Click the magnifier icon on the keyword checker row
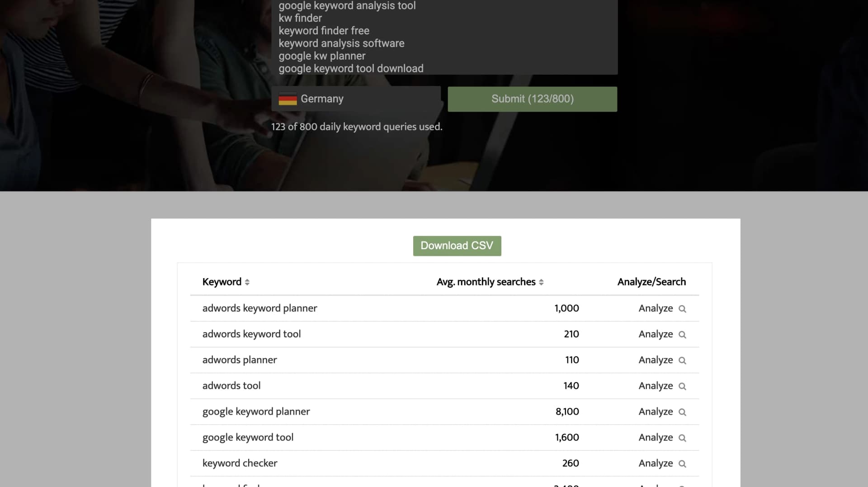The width and height of the screenshot is (868, 487). [x=682, y=463]
